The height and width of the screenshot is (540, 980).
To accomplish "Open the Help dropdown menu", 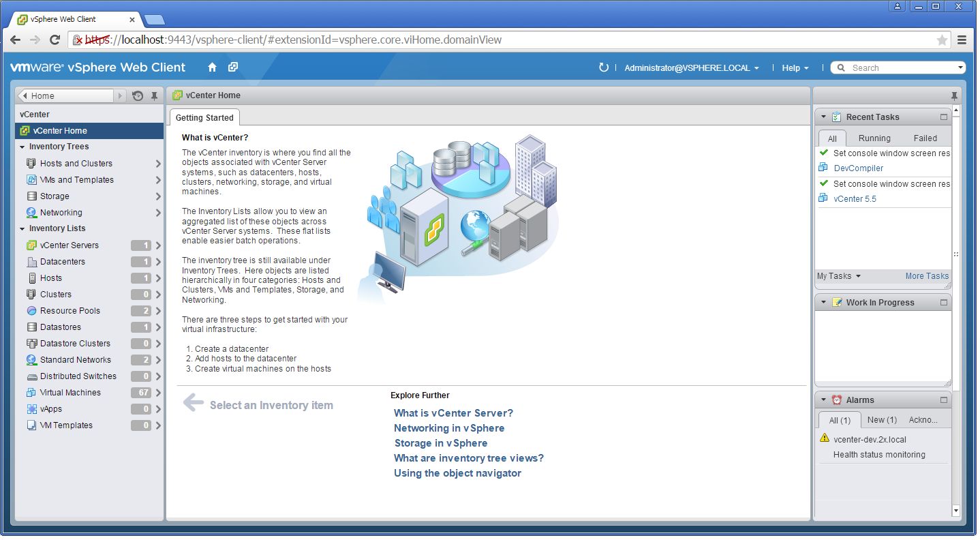I will click(795, 68).
